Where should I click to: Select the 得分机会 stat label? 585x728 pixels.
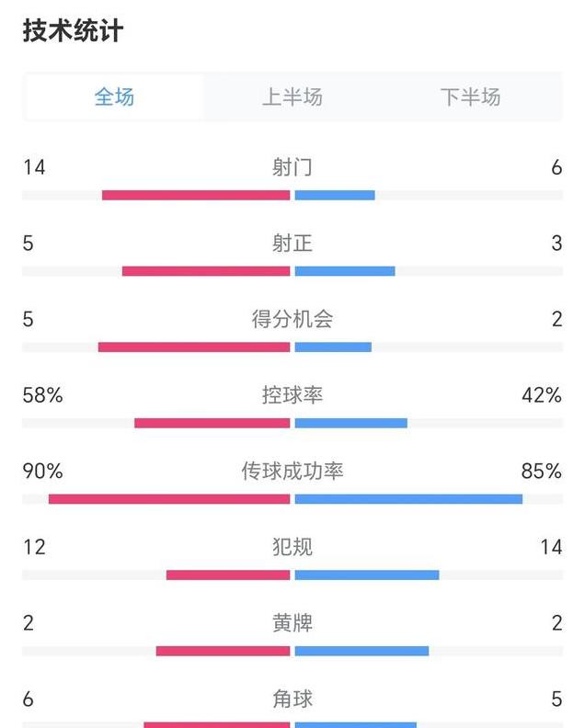click(292, 319)
